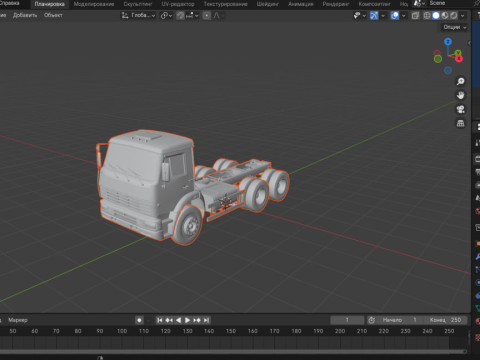
Task: Switch to rendered viewport shading
Action: click(454, 15)
